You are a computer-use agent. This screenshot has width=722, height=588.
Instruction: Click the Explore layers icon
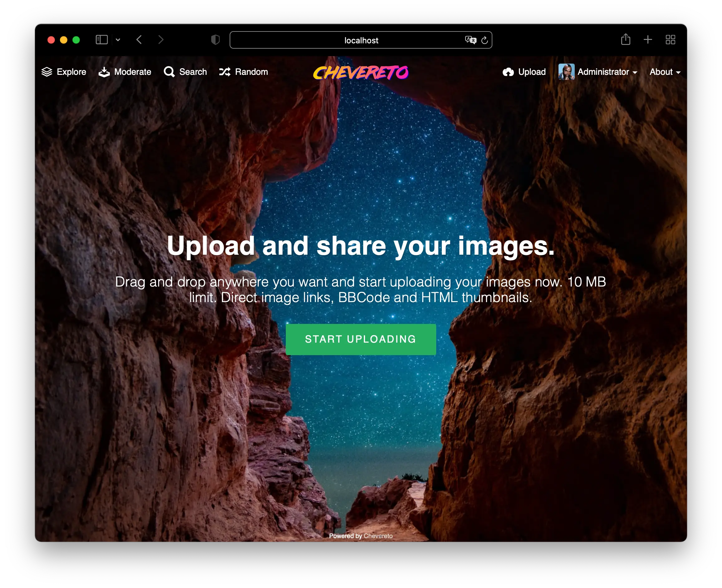(47, 72)
